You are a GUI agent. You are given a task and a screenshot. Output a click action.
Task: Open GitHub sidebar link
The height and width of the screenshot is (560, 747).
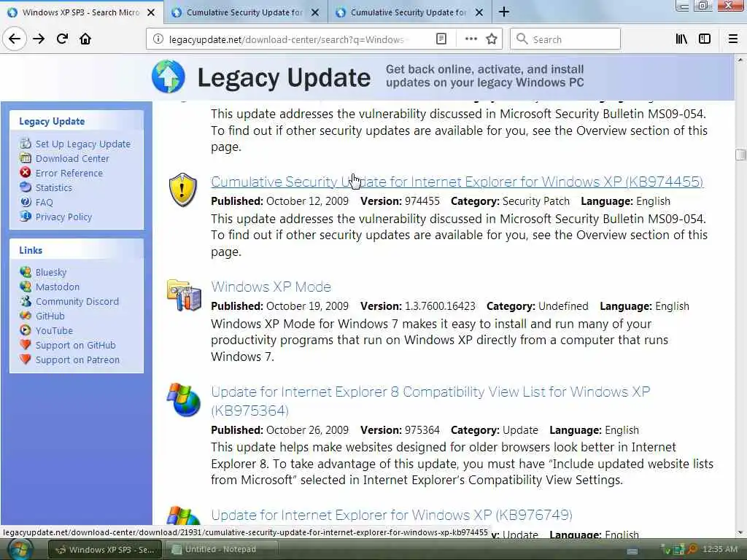tap(50, 316)
